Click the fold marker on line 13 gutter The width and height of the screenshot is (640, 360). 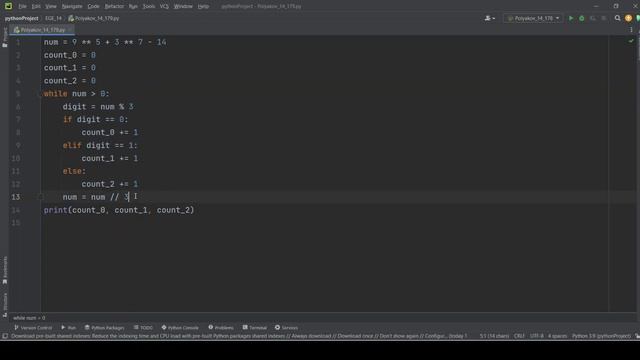[41, 197]
